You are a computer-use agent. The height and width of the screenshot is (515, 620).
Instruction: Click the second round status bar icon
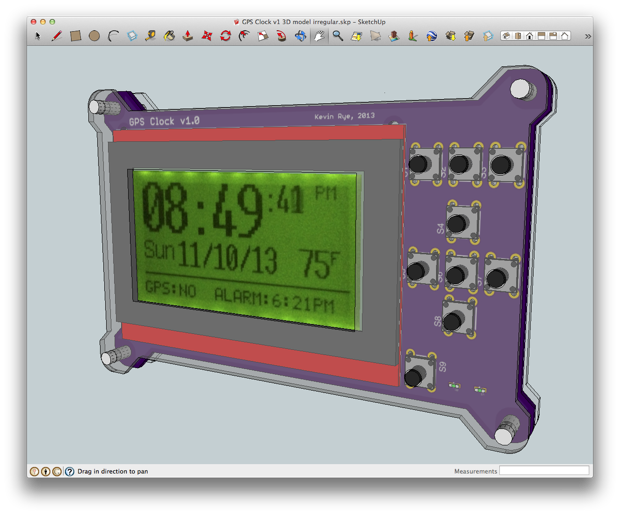click(45, 471)
